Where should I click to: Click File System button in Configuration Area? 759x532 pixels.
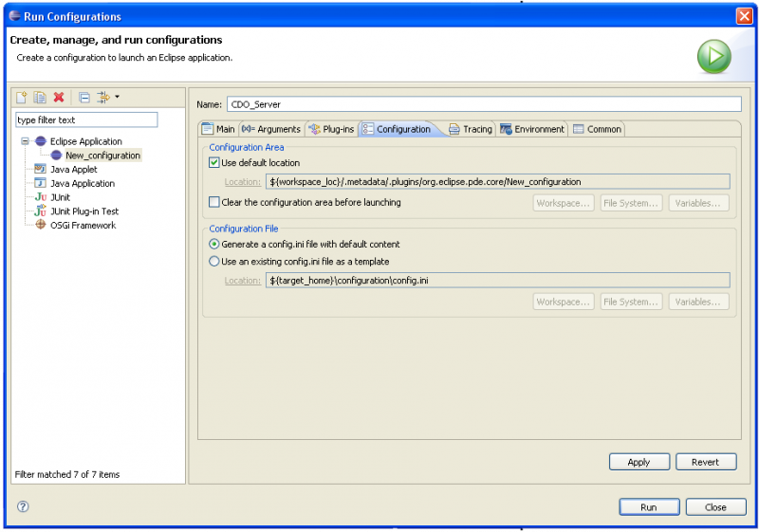[x=631, y=203]
